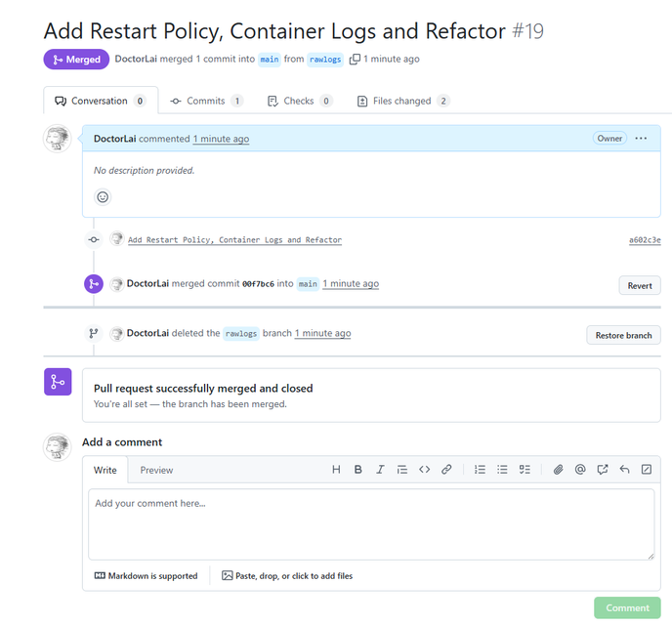Open saved replies menu
Screen dimensions: 672x625
coord(624,470)
